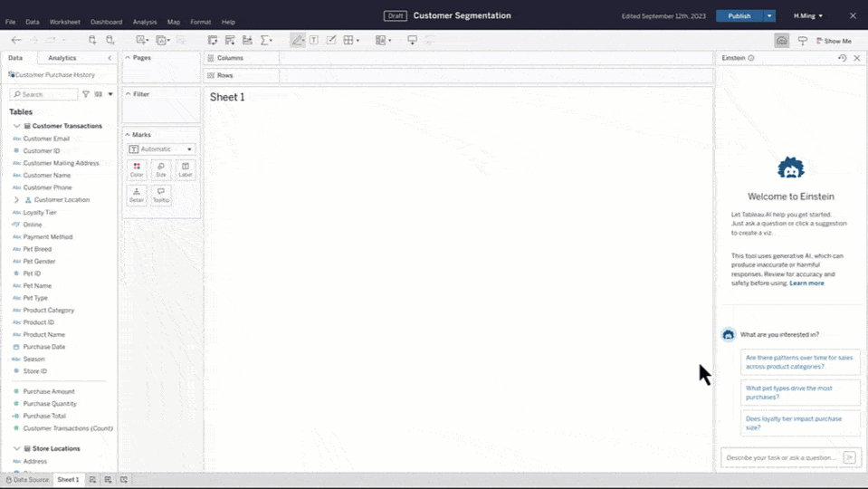Screen dimensions: 868x489
Task: Click the send message arrow button
Action: (849, 457)
